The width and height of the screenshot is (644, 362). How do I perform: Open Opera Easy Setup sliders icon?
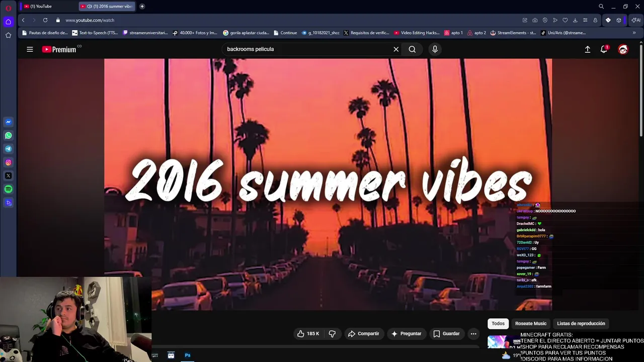point(585,20)
